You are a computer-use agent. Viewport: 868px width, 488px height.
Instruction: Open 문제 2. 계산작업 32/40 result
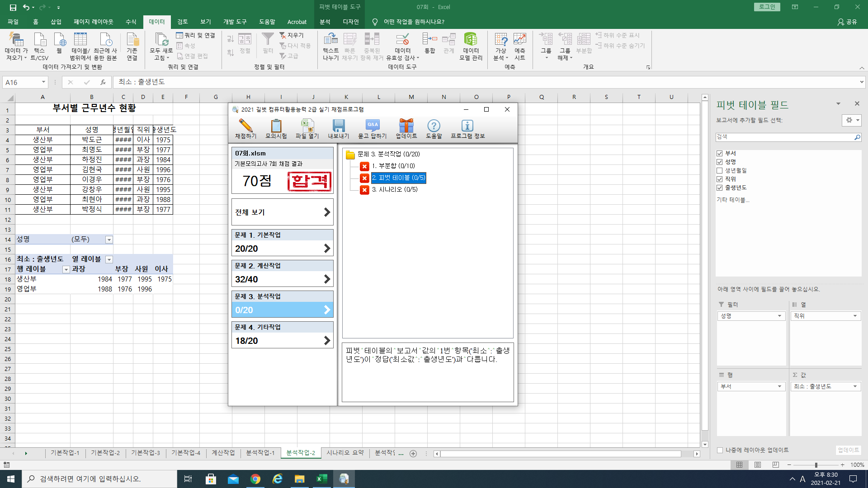pyautogui.click(x=283, y=274)
